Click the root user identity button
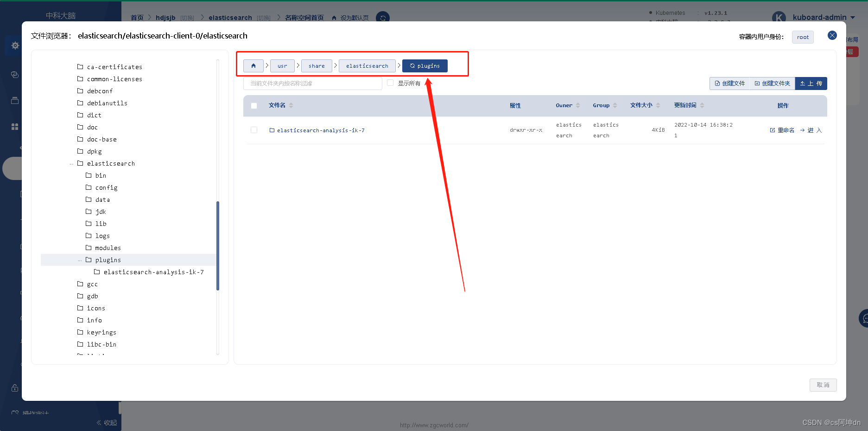Screen dimensions: 868x431 [x=803, y=37]
